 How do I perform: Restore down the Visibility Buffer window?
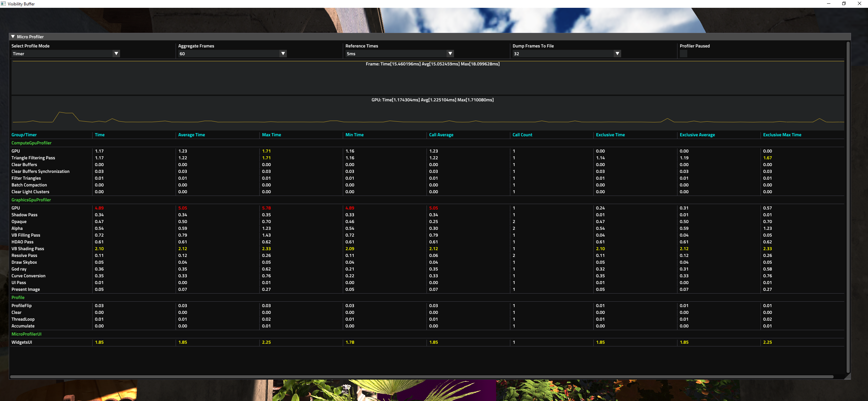844,4
